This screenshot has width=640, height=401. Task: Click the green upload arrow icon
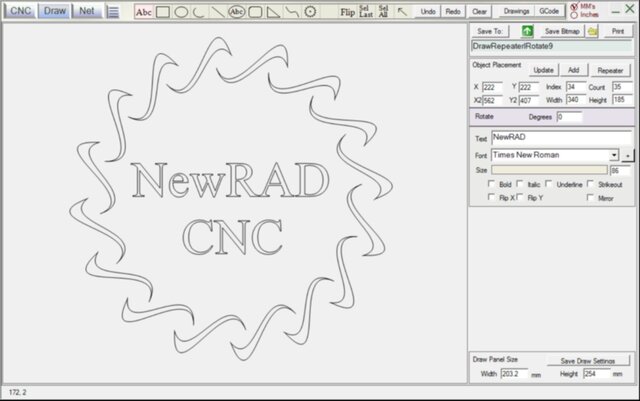click(527, 31)
